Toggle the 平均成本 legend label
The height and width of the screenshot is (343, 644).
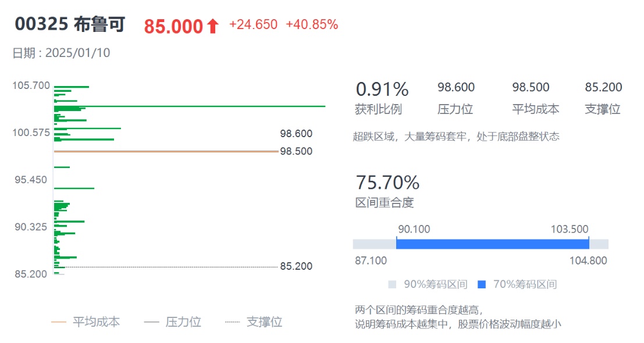click(96, 321)
